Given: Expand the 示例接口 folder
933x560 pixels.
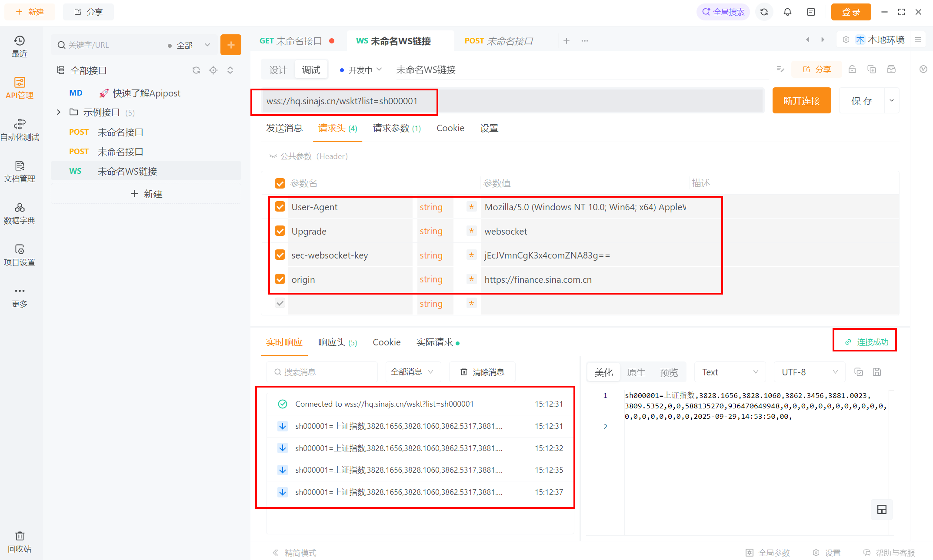Looking at the screenshot, I should coord(59,113).
